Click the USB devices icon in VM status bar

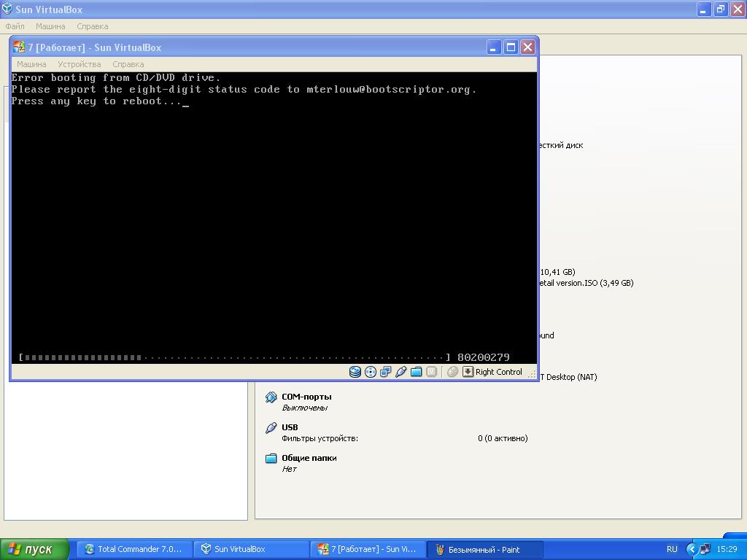point(400,372)
